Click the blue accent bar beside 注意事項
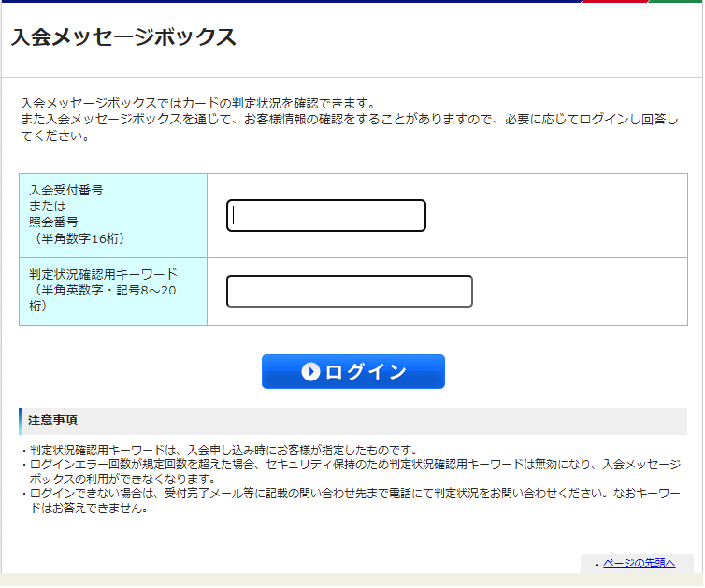Screen dimensions: 705x588 pos(21,421)
